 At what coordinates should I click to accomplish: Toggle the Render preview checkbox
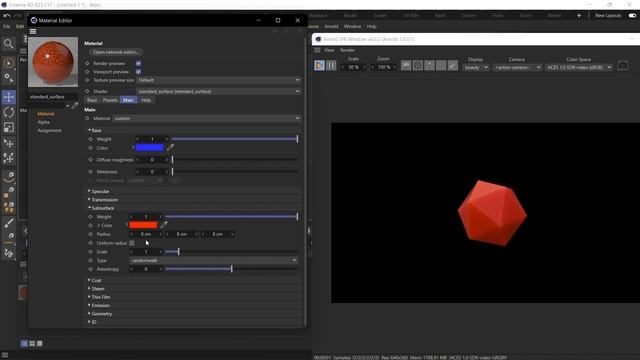pos(138,63)
